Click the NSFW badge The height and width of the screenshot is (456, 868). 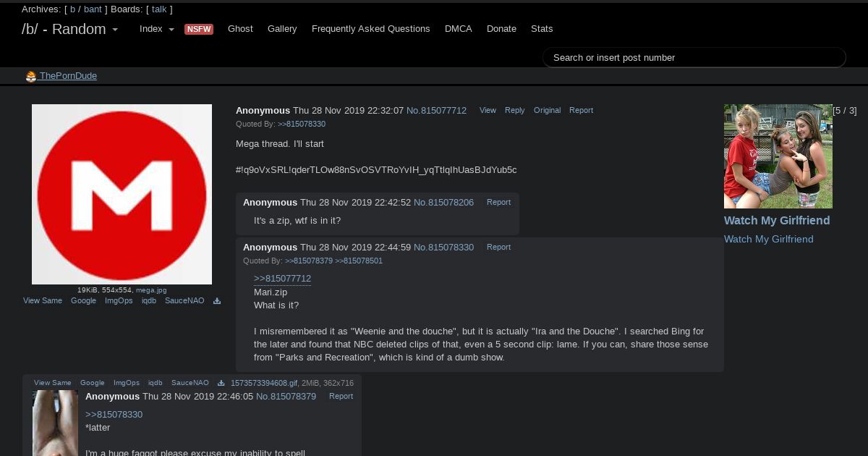(x=199, y=29)
